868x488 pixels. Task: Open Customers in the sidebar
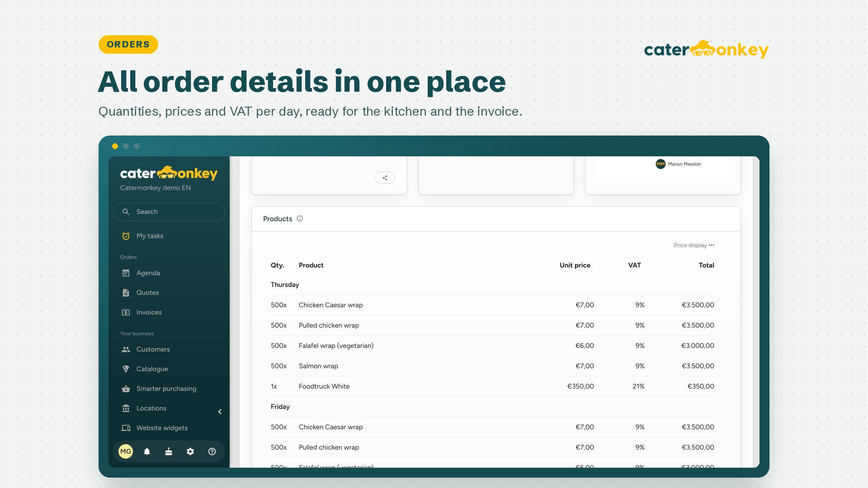tap(153, 349)
